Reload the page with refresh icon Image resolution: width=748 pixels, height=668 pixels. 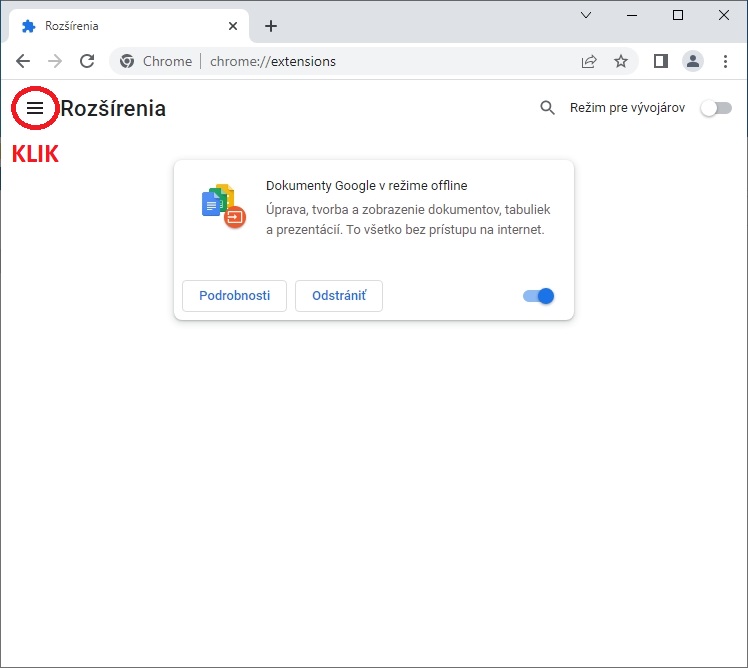(x=87, y=61)
